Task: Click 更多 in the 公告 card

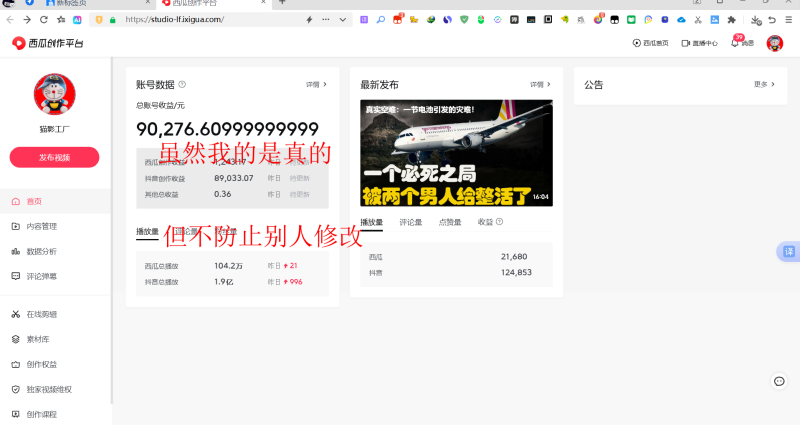Action: click(x=764, y=84)
